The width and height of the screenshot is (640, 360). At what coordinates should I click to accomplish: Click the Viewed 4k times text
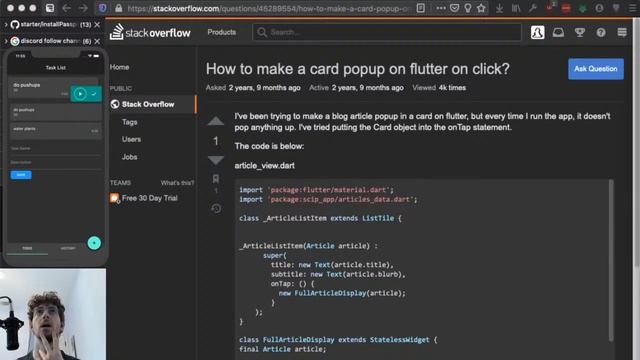pyautogui.click(x=439, y=88)
